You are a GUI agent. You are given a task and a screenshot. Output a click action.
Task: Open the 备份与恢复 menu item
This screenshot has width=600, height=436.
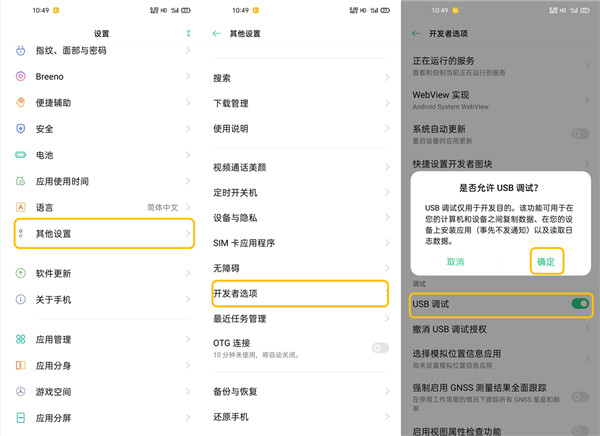click(x=298, y=389)
